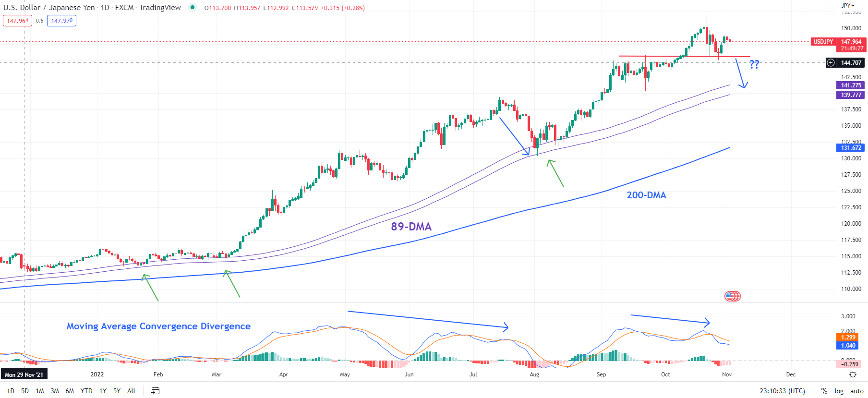Toggle percent scale mode
This screenshot has width=868, height=398.
(824, 391)
